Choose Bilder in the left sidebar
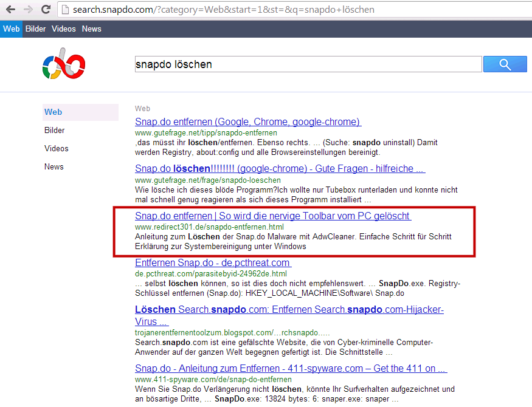Screen dimensions: 532x407 pyautogui.click(x=54, y=130)
